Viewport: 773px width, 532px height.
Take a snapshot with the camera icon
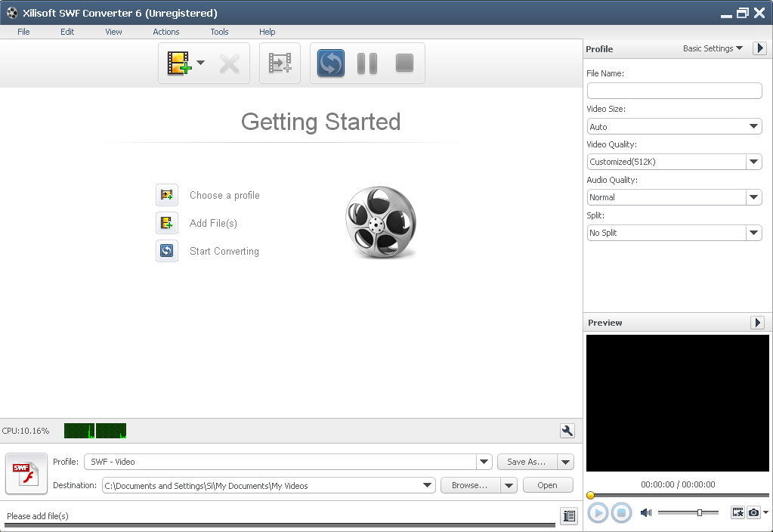[753, 512]
